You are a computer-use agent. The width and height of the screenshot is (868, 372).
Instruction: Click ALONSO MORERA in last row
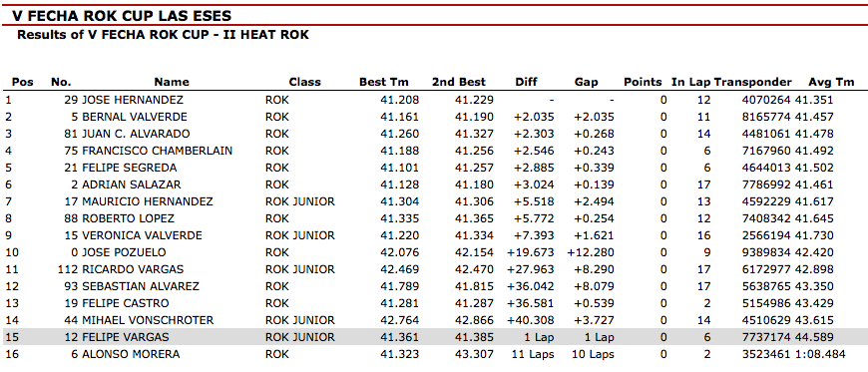click(x=131, y=354)
